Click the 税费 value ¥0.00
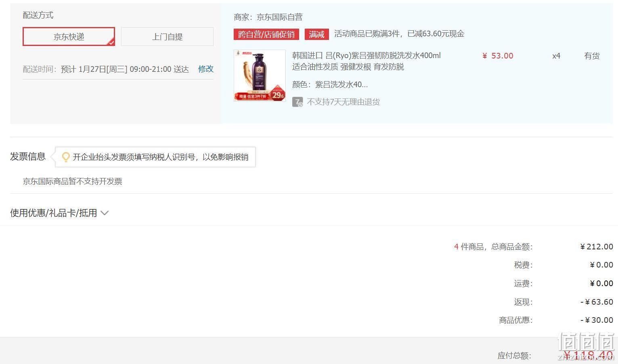This screenshot has width=618, height=364. click(x=601, y=265)
